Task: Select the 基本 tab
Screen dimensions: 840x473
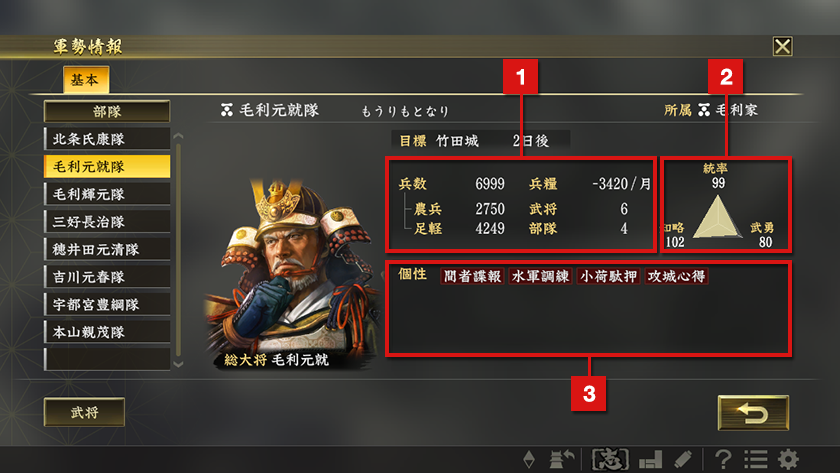Action: point(86,80)
